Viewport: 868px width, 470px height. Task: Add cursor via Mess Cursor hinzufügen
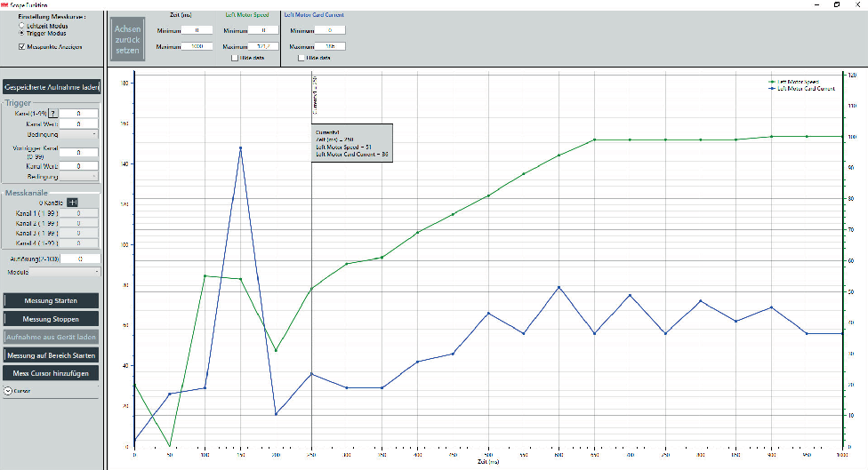(51, 373)
